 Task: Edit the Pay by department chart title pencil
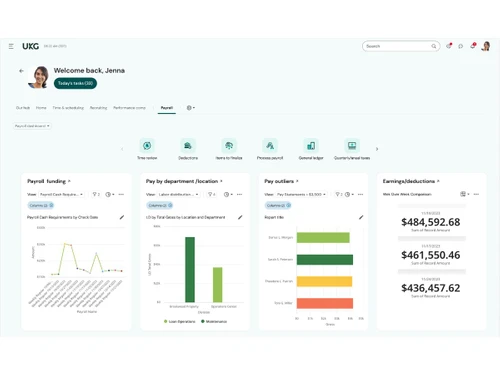(240, 217)
